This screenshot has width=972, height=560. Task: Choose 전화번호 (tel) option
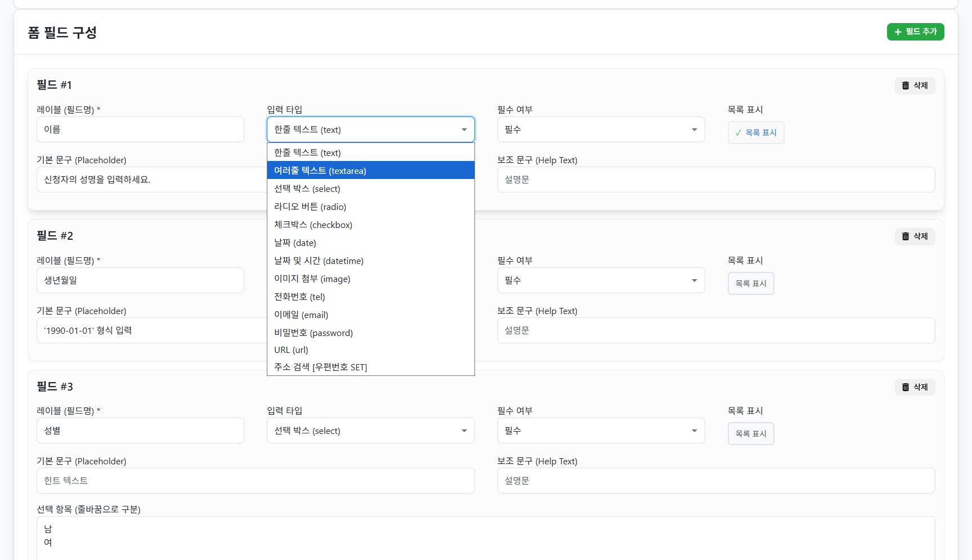click(371, 297)
